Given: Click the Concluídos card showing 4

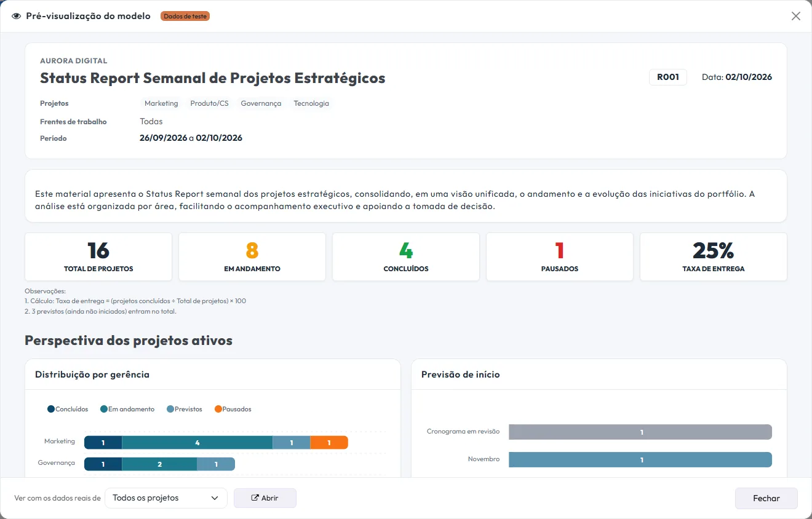Looking at the screenshot, I should [x=406, y=257].
